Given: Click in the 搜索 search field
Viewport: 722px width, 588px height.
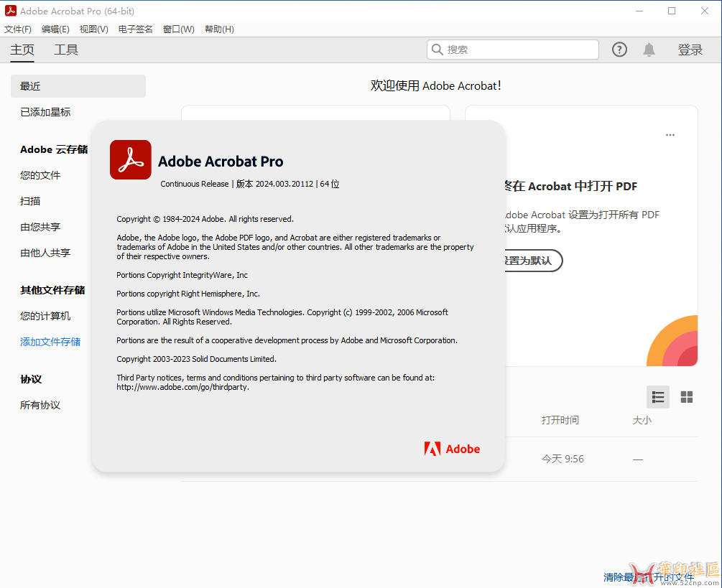Looking at the screenshot, I should 513,50.
